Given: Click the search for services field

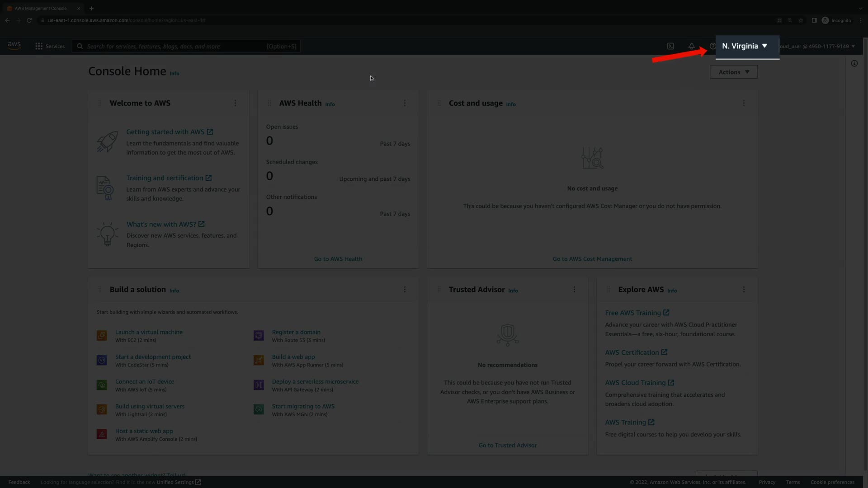Looking at the screenshot, I should point(176,46).
